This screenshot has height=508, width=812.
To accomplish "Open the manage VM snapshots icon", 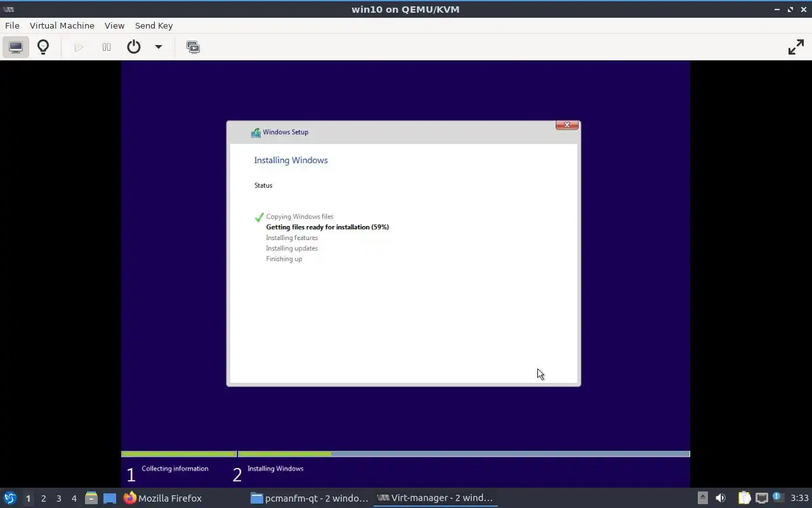I will point(193,47).
